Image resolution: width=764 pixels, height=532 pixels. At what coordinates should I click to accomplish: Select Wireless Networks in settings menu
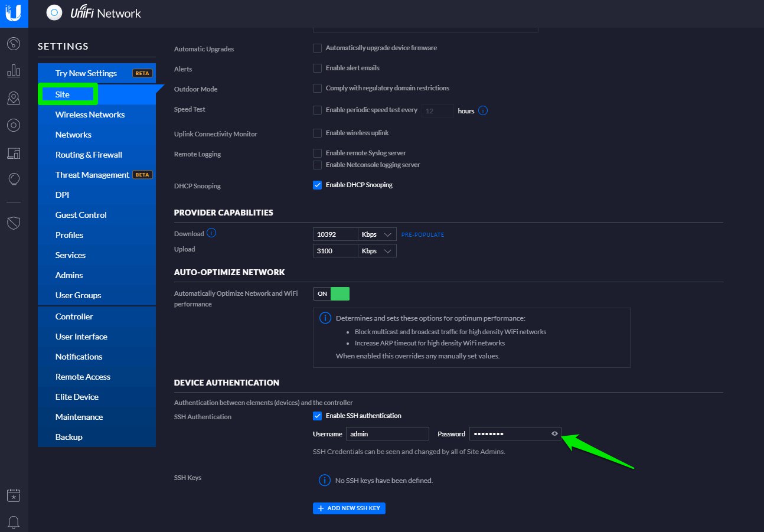click(x=90, y=115)
